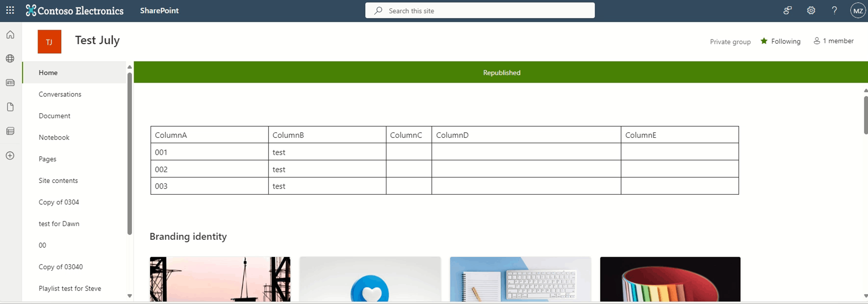This screenshot has height=304, width=868.
Task: Open the My files icon in app bar
Action: (x=10, y=107)
